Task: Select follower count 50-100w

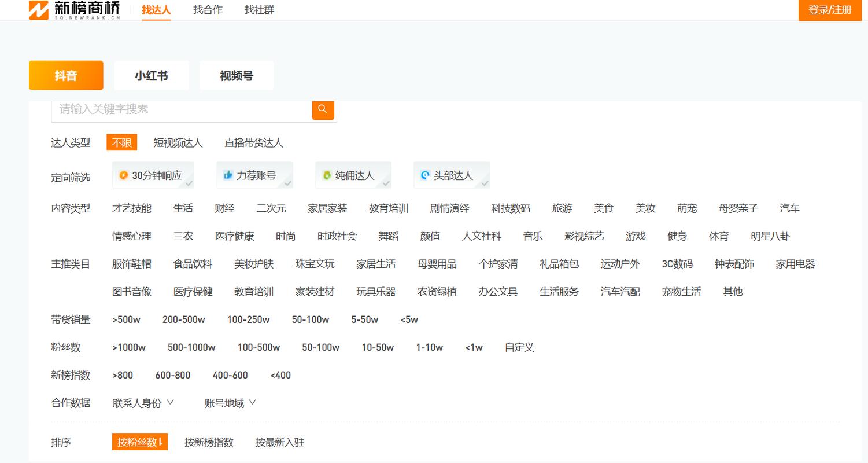Action: click(x=320, y=347)
